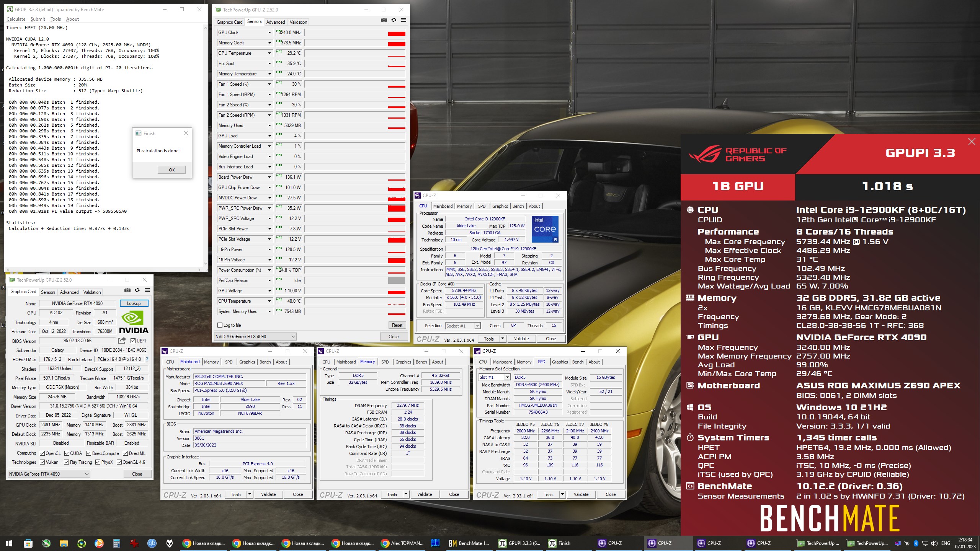Viewport: 980px width, 551px height.
Task: Open the Alex TOPMAN Chrome taskbar item
Action: click(403, 543)
